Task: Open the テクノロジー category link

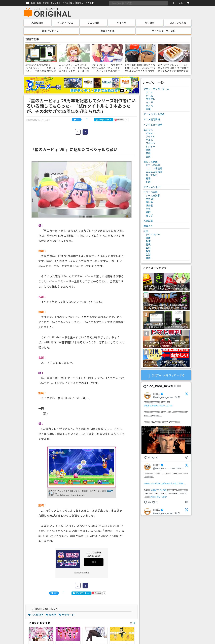Action: coord(153,235)
